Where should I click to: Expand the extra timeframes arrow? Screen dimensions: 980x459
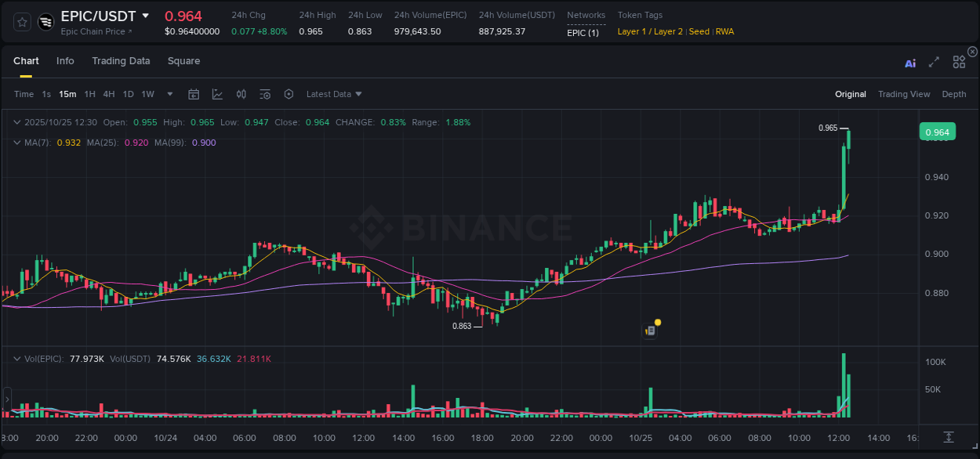(169, 94)
